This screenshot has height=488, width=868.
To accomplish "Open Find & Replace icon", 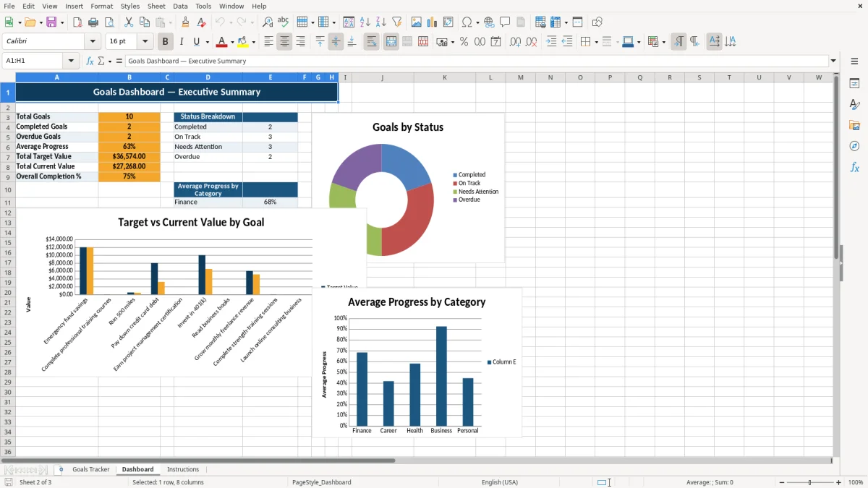I will coord(268,22).
